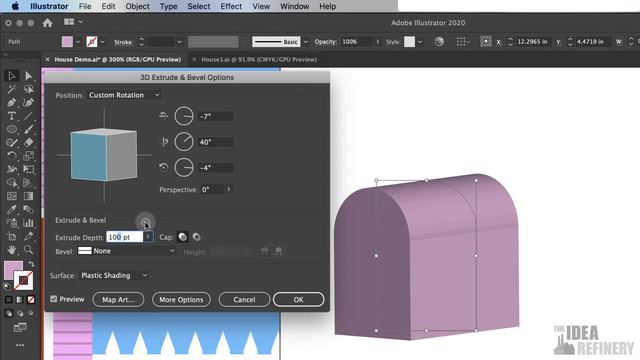Select the Selection tool
Screen dimensions: 640x360
[x=11, y=76]
